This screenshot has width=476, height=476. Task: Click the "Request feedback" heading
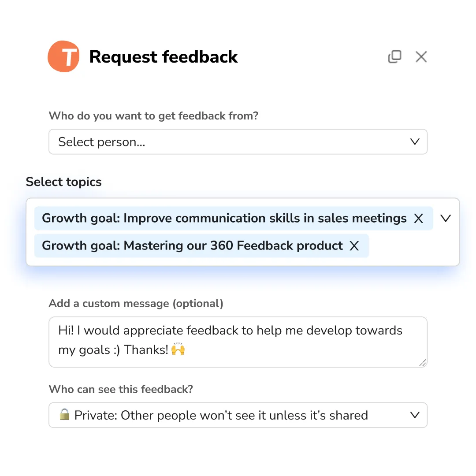pos(164,57)
